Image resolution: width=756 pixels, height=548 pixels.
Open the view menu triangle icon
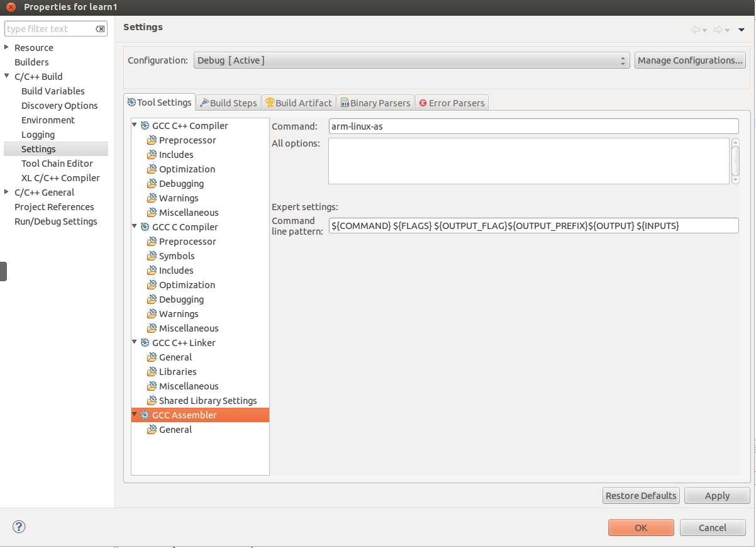point(742,30)
